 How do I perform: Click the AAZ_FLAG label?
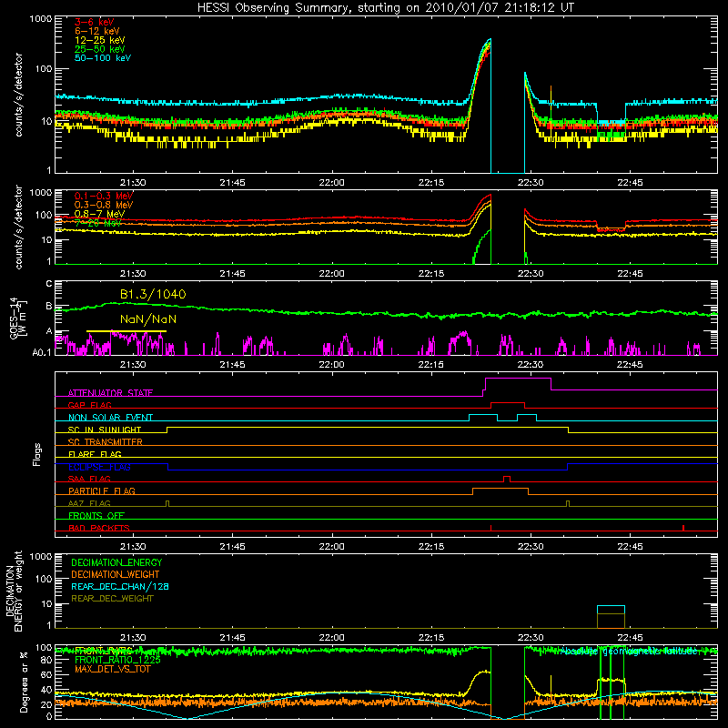(89, 504)
